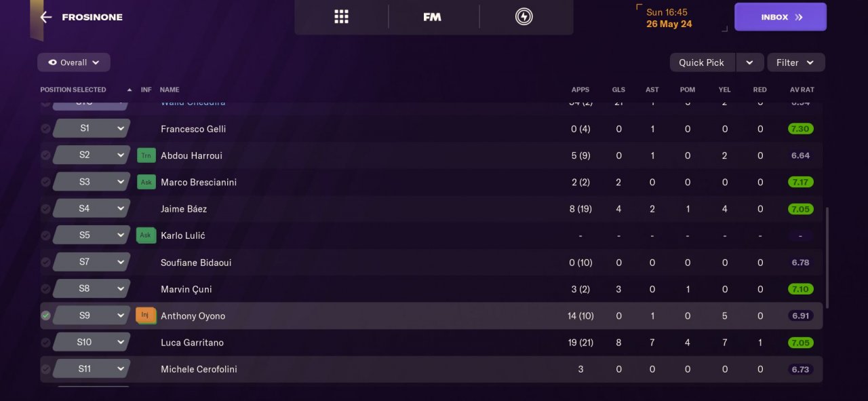Toggle the selection check for Anthony Oyono
This screenshot has height=401, width=868.
tap(45, 316)
